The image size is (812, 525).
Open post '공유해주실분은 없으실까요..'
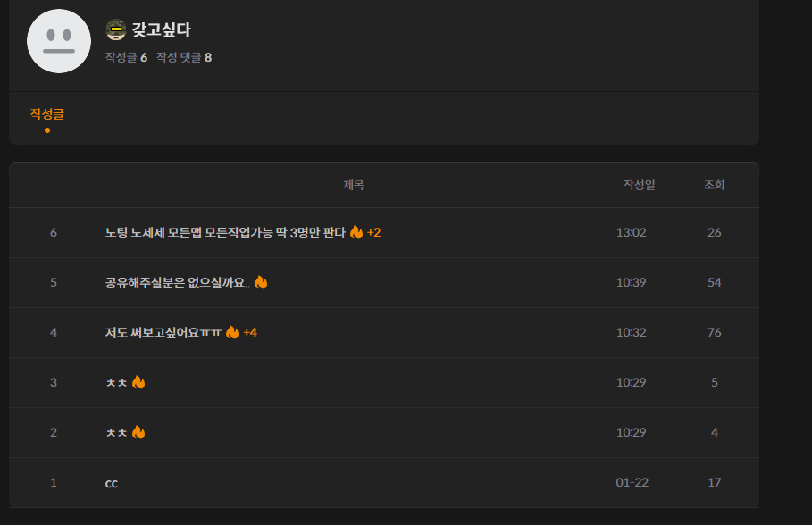(x=178, y=282)
